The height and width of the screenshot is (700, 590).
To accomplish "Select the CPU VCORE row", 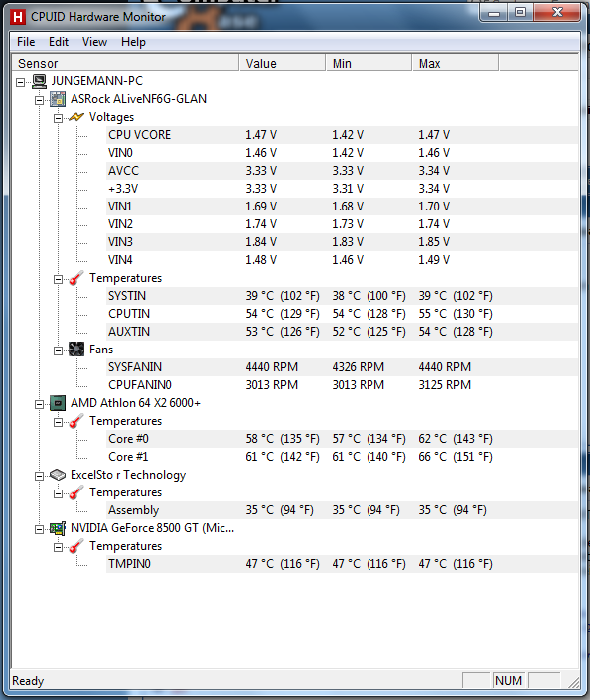I will [342, 135].
